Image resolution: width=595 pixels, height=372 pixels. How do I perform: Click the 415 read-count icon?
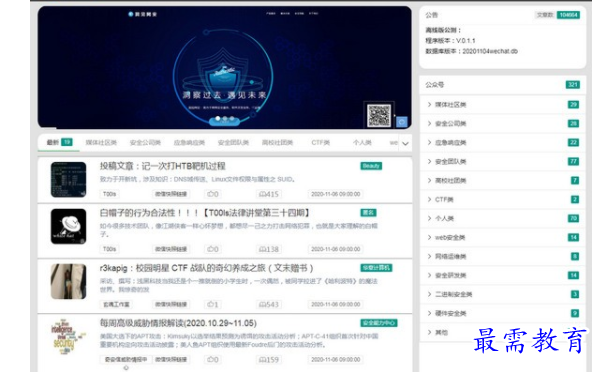tap(262, 194)
